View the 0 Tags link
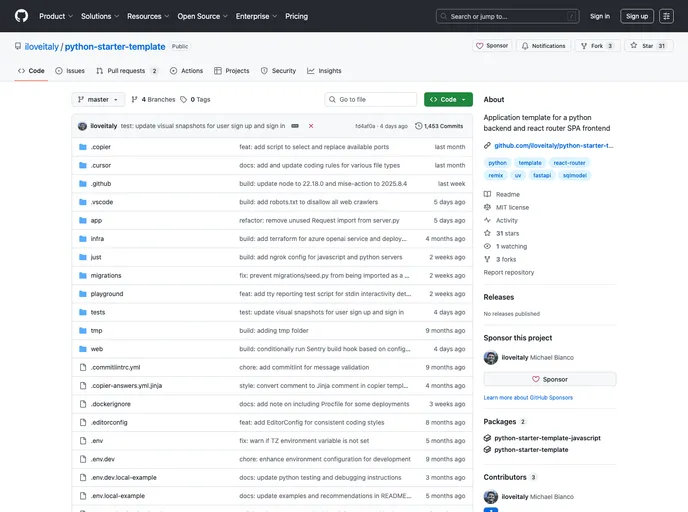This screenshot has height=512, width=688. pos(196,100)
